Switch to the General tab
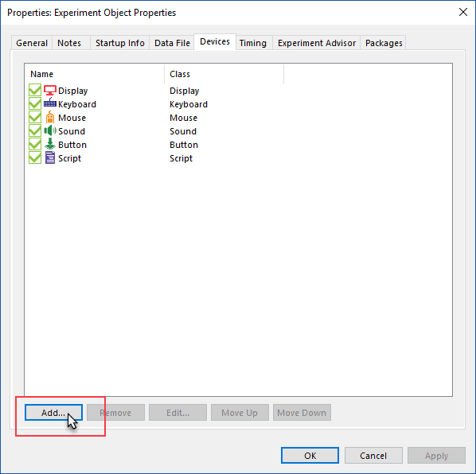This screenshot has width=476, height=474. (32, 43)
